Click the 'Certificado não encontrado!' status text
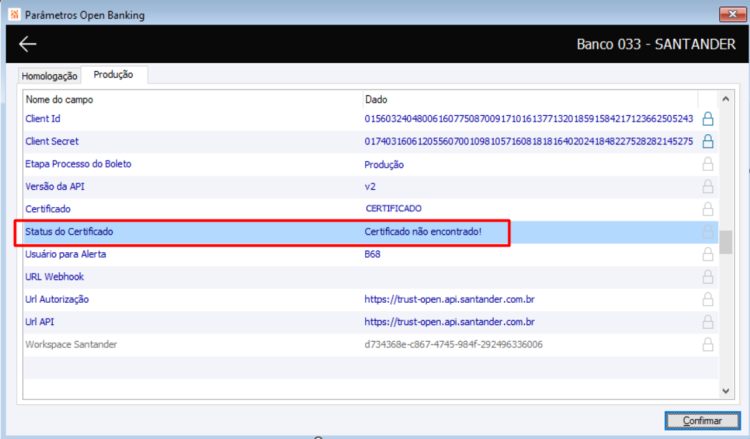The height and width of the screenshot is (439, 750). click(x=423, y=231)
